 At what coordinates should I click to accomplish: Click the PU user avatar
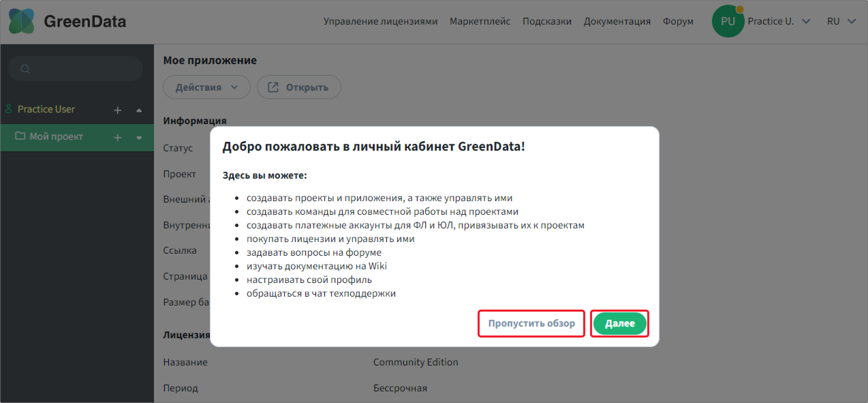pos(728,21)
